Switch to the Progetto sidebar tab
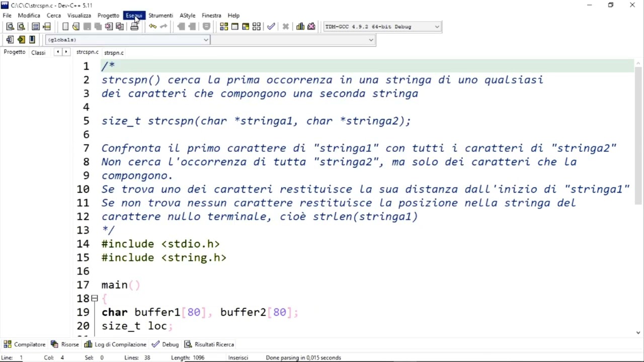The height and width of the screenshot is (362, 644). [15, 52]
